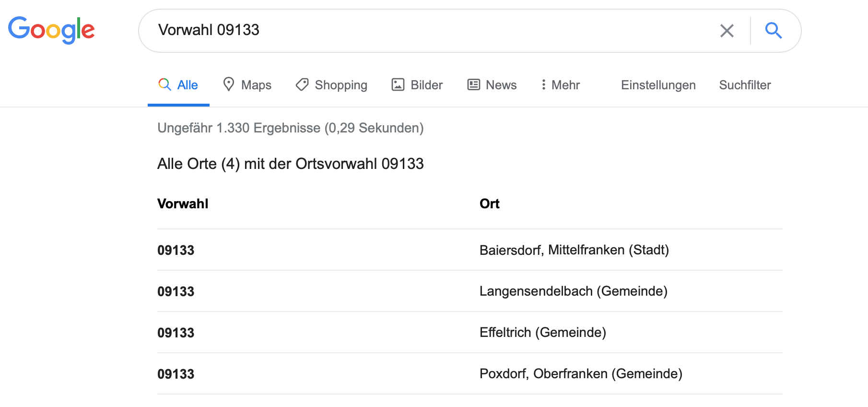Expand the Mehr menu

coord(565,85)
